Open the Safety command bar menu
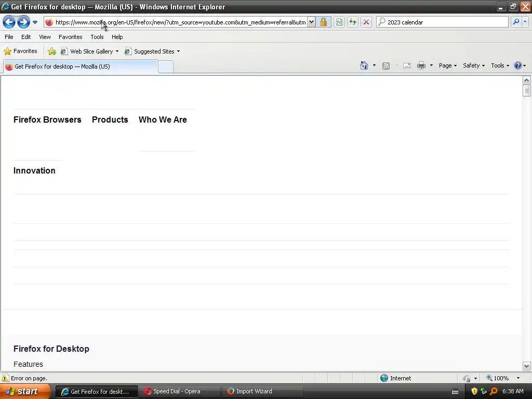The height and width of the screenshot is (399, 532). coord(474,65)
